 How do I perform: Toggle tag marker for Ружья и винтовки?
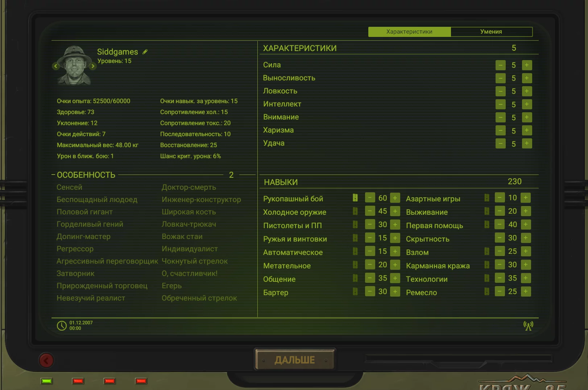click(355, 238)
